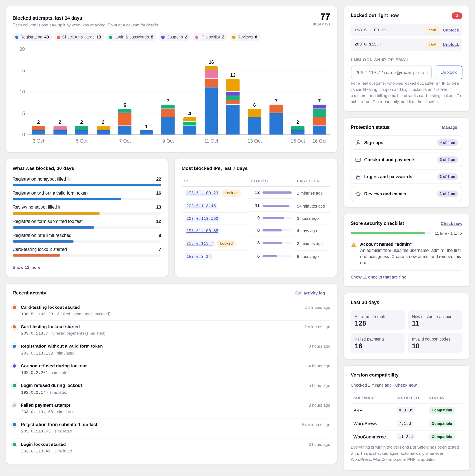The height and width of the screenshot is (476, 475).
Task: Open the Manage protection link
Action: point(452,128)
